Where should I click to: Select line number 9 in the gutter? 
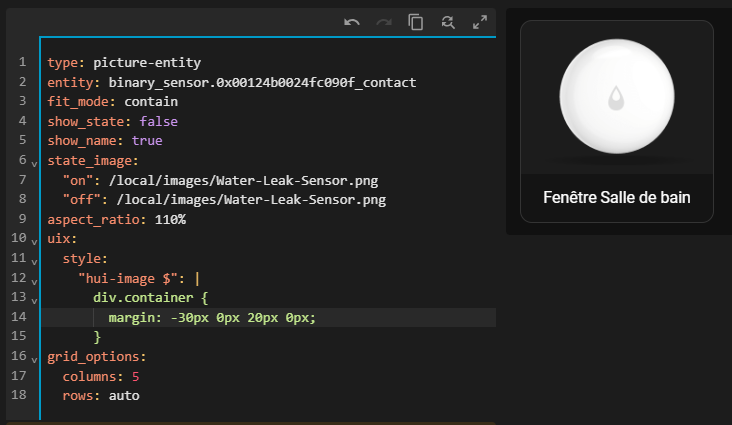[21, 219]
